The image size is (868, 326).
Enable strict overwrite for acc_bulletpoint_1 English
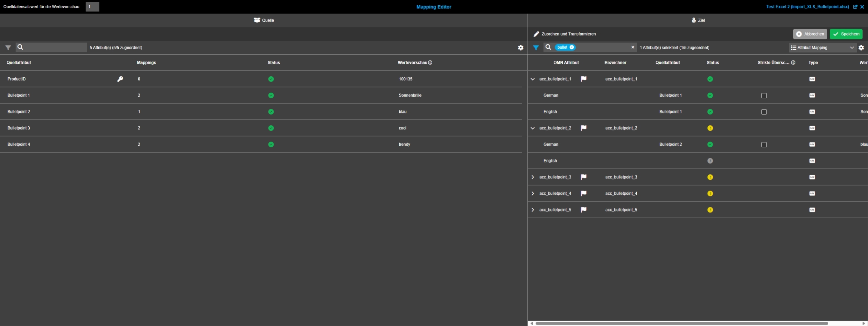pos(764,112)
